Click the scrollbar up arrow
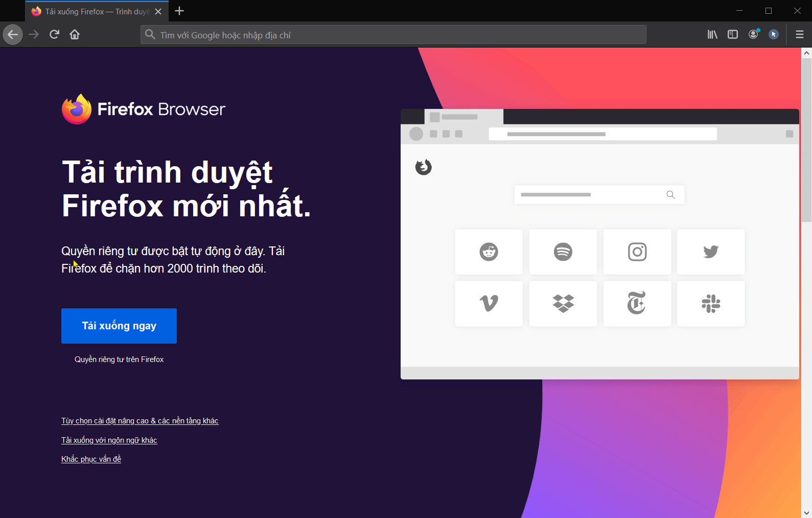 click(806, 53)
